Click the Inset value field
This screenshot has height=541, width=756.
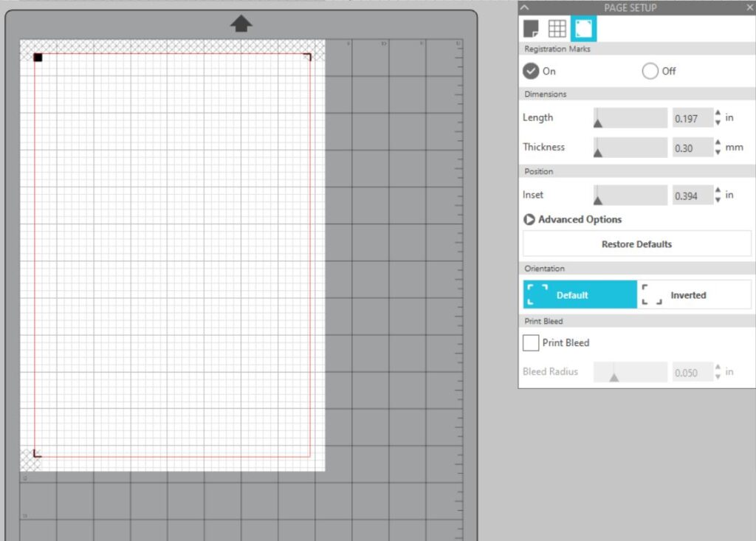coord(690,196)
